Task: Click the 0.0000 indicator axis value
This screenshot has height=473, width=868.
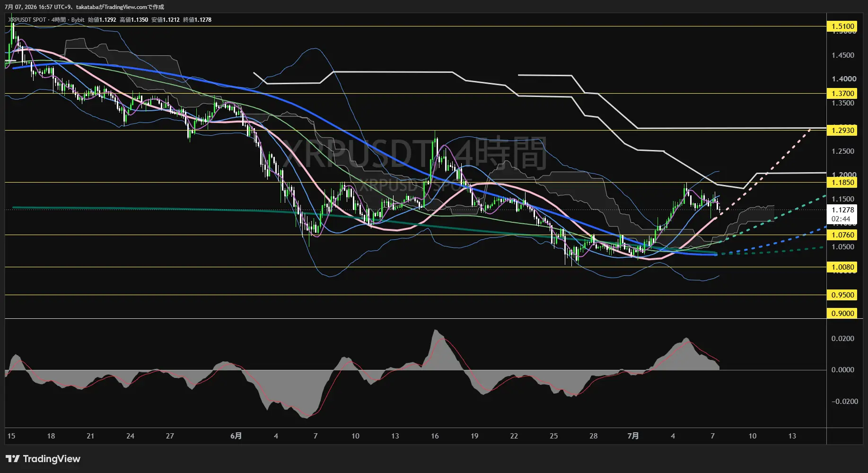Action: click(x=843, y=370)
